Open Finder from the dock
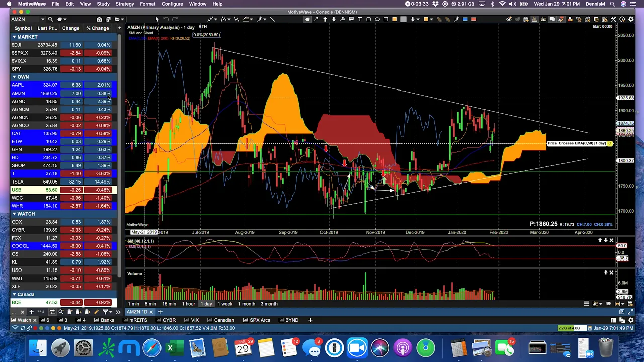This screenshot has height=362, width=644. pyautogui.click(x=38, y=348)
